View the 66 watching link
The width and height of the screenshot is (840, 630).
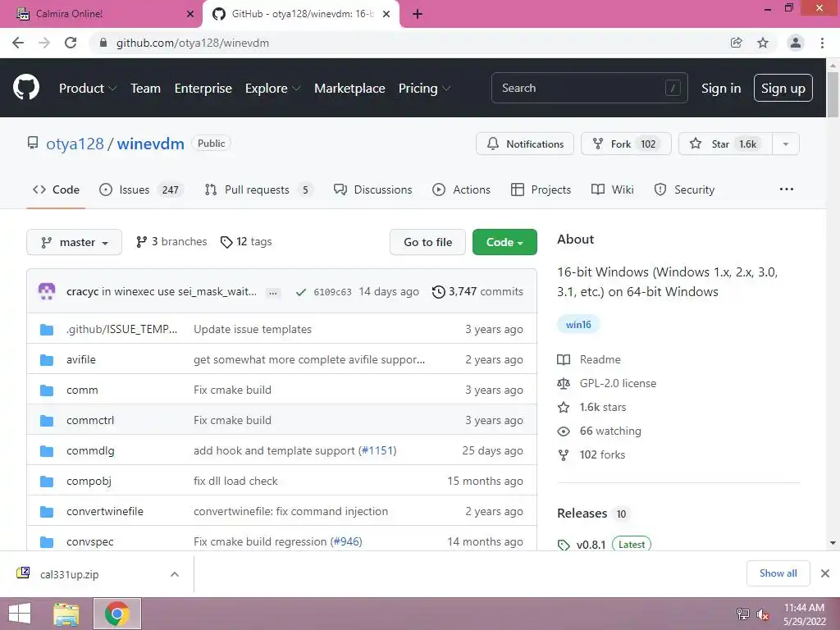[599, 431]
